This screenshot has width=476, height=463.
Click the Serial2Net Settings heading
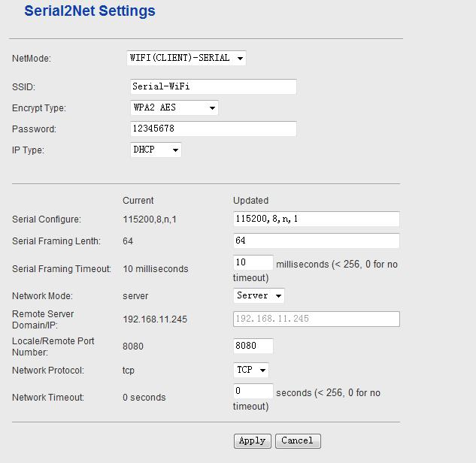pos(89,11)
